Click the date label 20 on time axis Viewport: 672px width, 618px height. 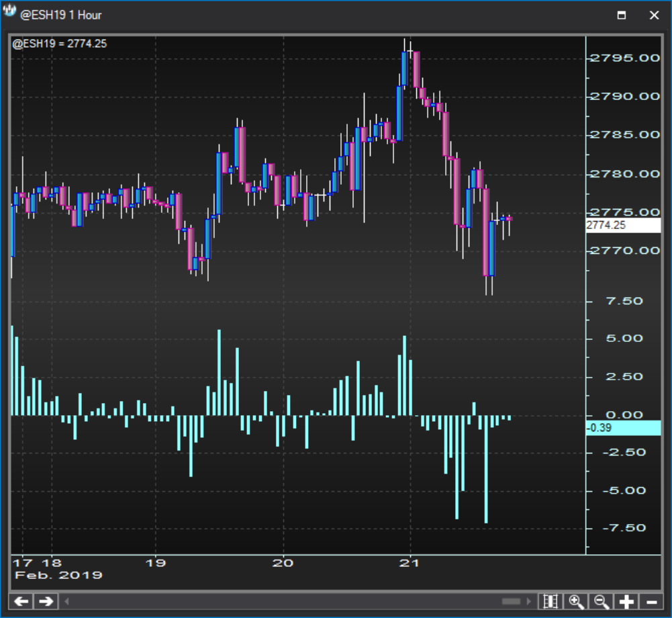pos(283,563)
